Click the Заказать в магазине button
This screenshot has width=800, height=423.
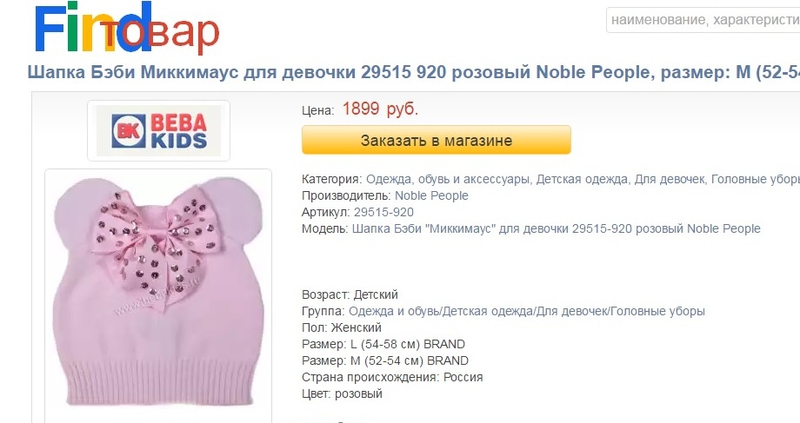[x=436, y=140]
